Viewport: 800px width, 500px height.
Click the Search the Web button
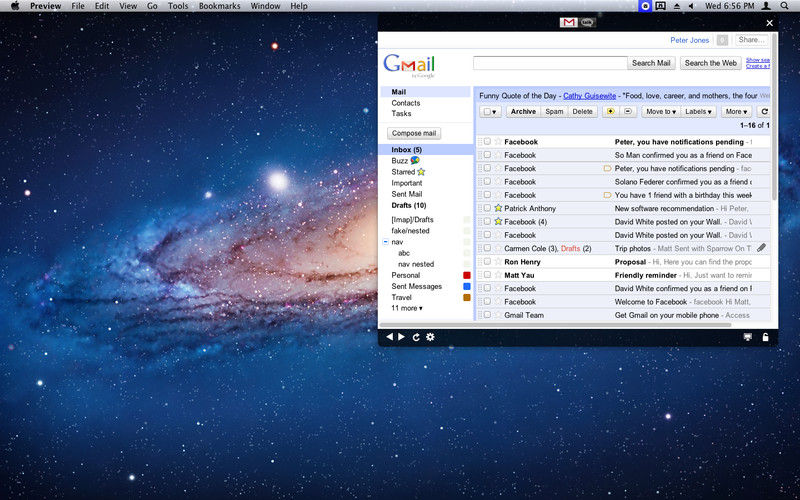[711, 63]
